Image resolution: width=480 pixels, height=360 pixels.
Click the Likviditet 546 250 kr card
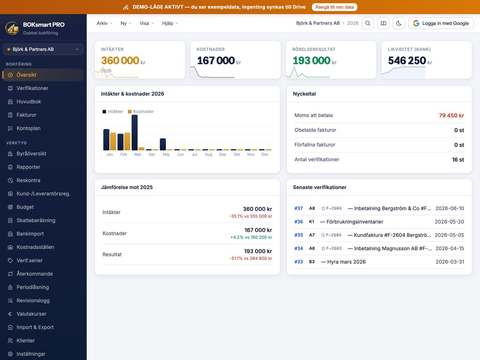click(x=427, y=60)
